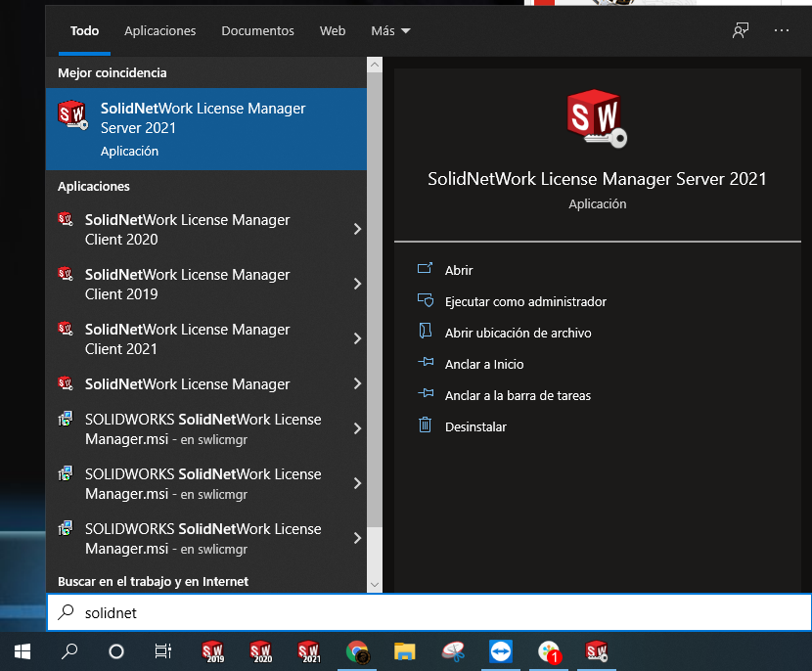Open the feedback person icon in search header

tap(741, 30)
